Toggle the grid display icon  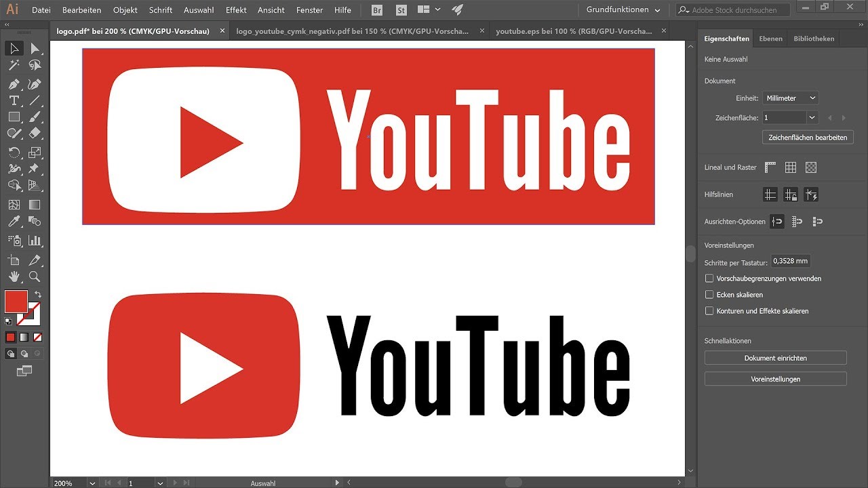[791, 167]
